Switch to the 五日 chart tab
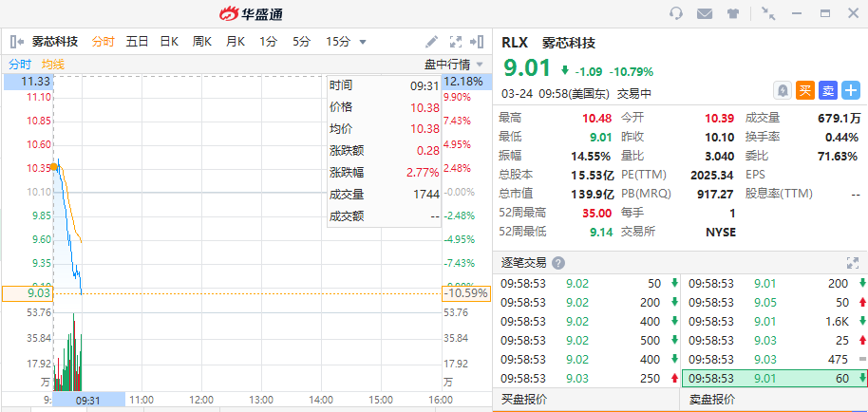Screen dimensions: 868x412 137,42
